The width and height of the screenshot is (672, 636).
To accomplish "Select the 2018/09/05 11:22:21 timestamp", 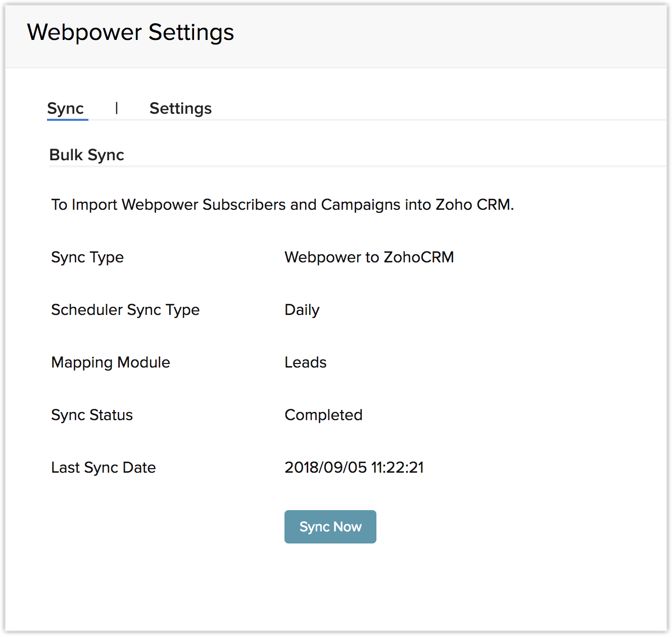I will pos(354,468).
